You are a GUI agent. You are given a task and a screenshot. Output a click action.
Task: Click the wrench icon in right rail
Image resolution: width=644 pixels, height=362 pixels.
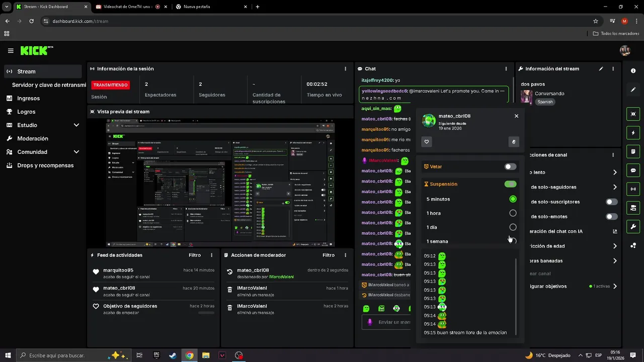633,226
